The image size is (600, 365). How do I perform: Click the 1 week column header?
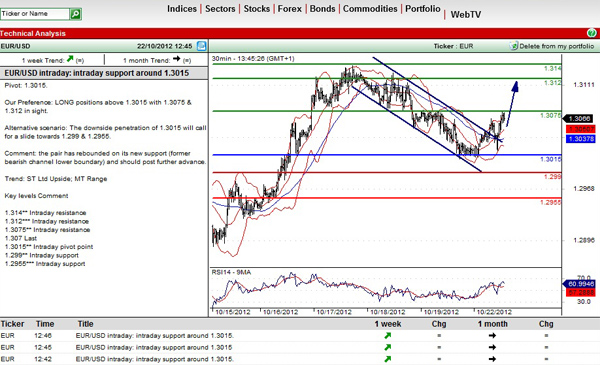(x=388, y=324)
